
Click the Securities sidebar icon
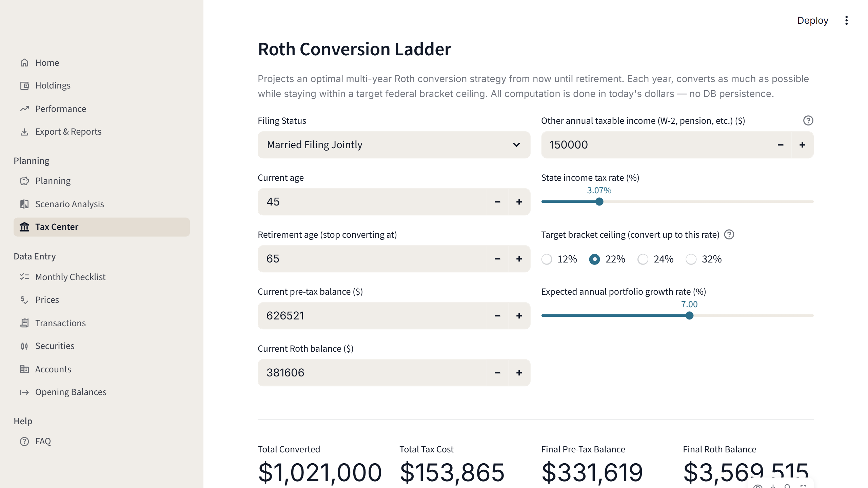click(24, 346)
